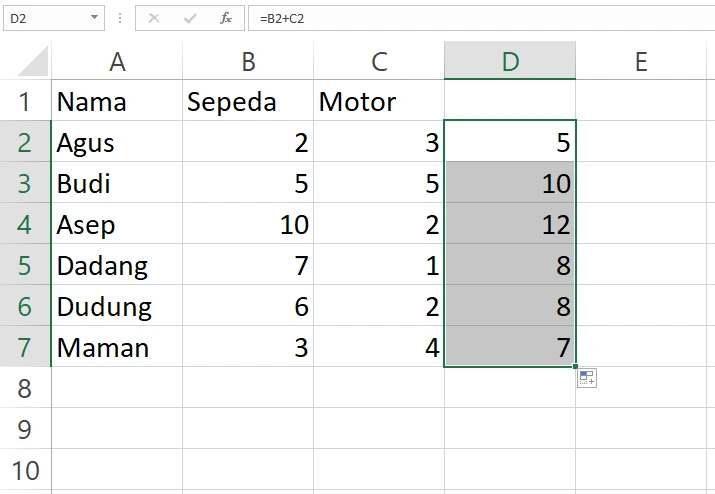Viewport: 715px width, 494px height.
Task: Open the Auto Fill Options icon
Action: tap(587, 378)
